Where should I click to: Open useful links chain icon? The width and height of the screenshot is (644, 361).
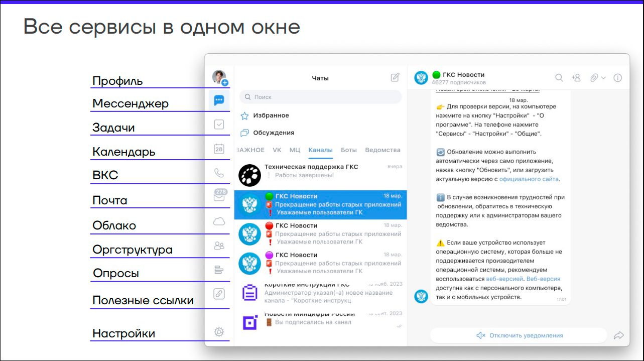pyautogui.click(x=219, y=294)
